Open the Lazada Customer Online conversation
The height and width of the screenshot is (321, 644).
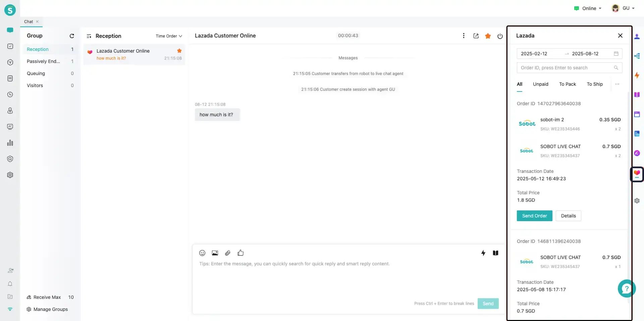click(134, 54)
